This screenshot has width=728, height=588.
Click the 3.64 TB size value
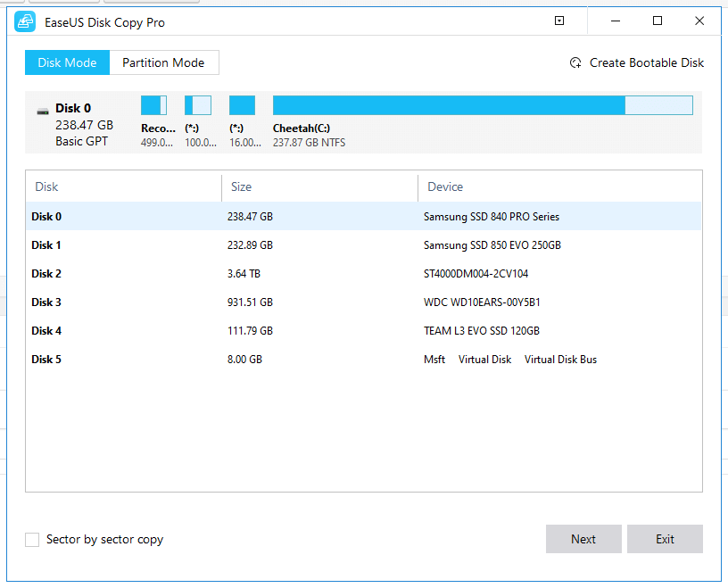[x=244, y=274]
